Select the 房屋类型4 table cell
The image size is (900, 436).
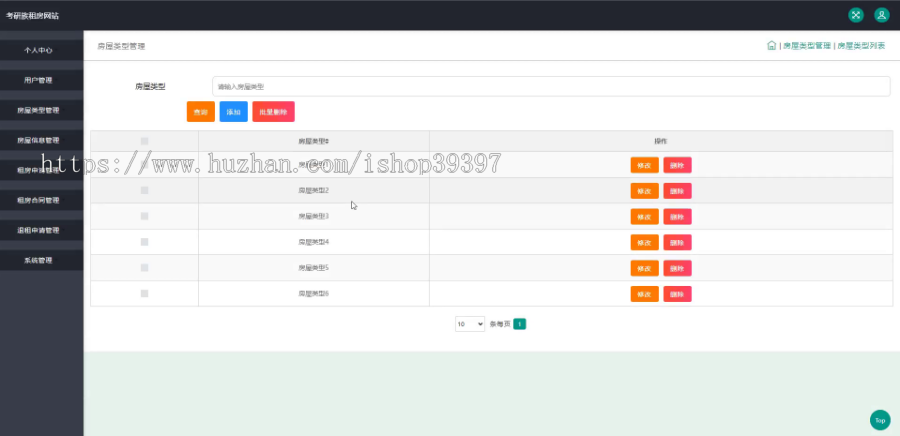coord(313,242)
